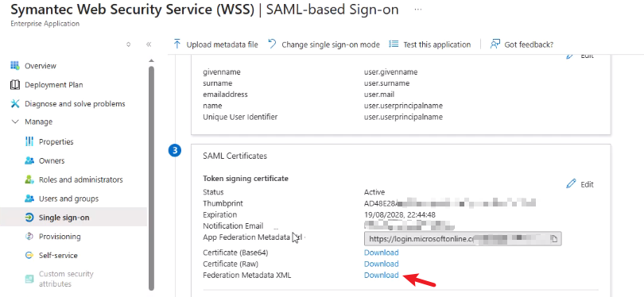Click the scrollbar up arrow in sidebar

151,60
